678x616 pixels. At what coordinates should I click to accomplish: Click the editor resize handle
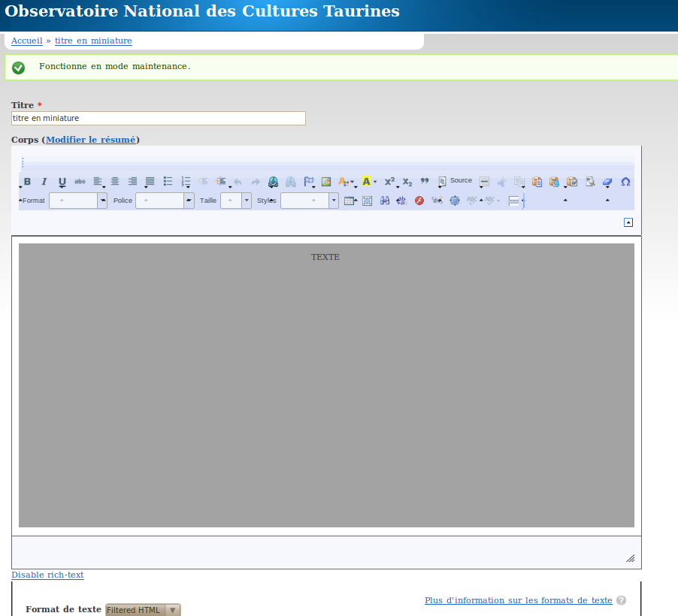631,558
